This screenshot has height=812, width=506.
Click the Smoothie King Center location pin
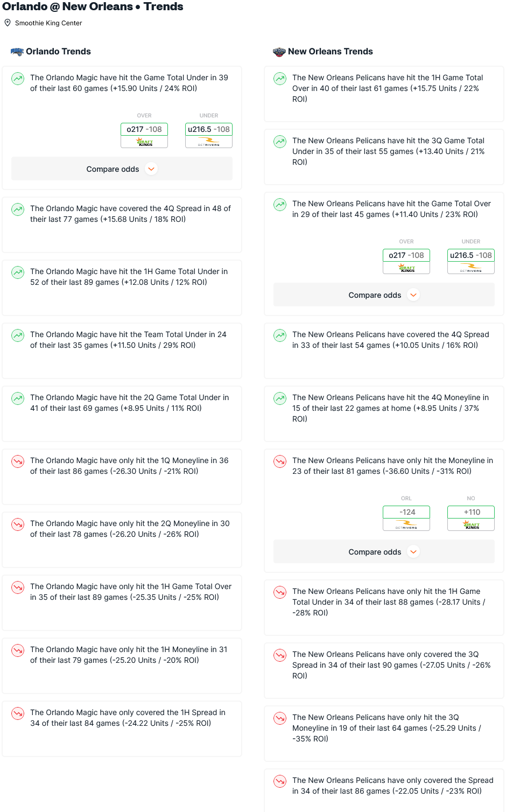click(x=8, y=23)
